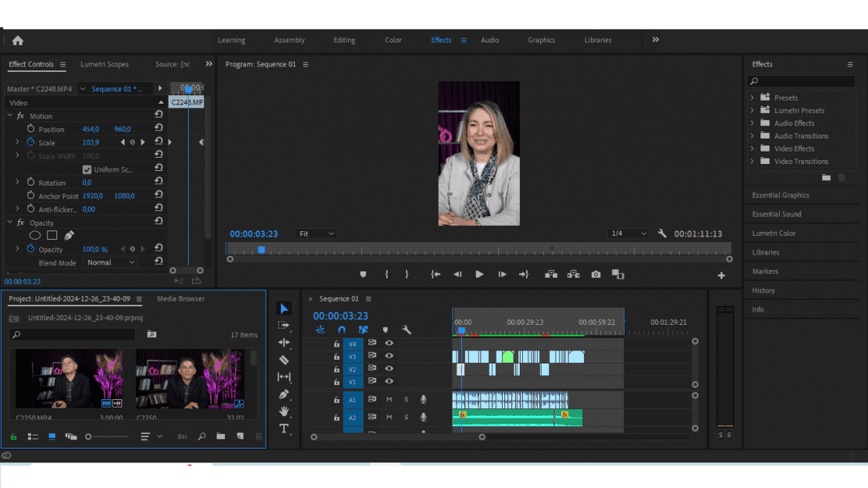Toggle the Snap magnet in timeline
868x488 pixels.
click(x=342, y=330)
